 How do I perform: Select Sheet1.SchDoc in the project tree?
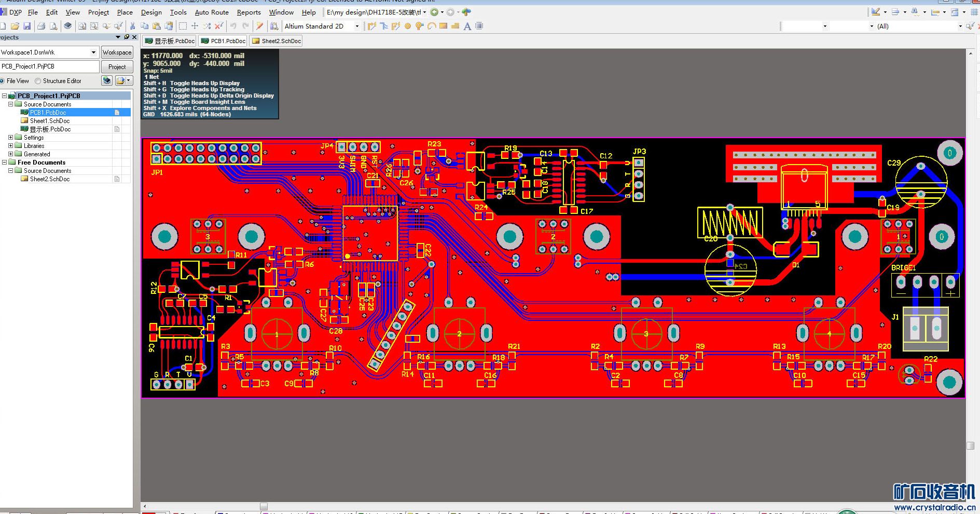pyautogui.click(x=50, y=121)
